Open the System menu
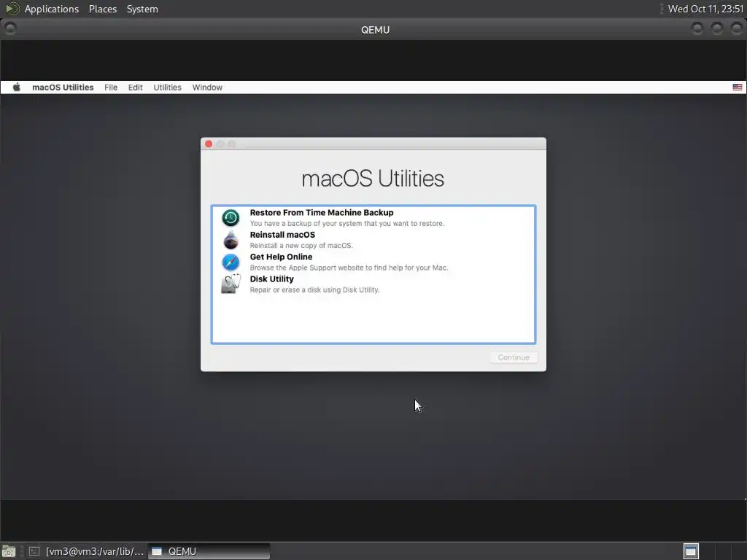Viewport: 747px width, 560px height. coord(142,9)
